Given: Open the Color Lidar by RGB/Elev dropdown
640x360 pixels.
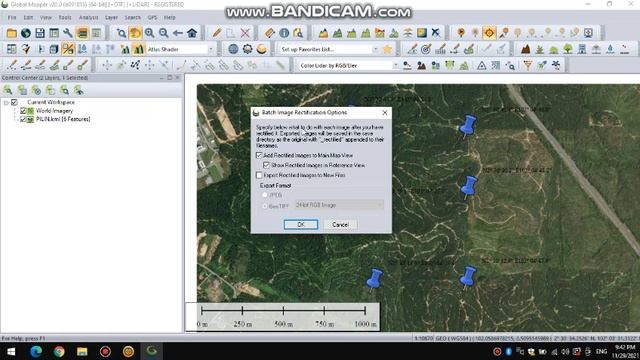Looking at the screenshot, I should (395, 65).
